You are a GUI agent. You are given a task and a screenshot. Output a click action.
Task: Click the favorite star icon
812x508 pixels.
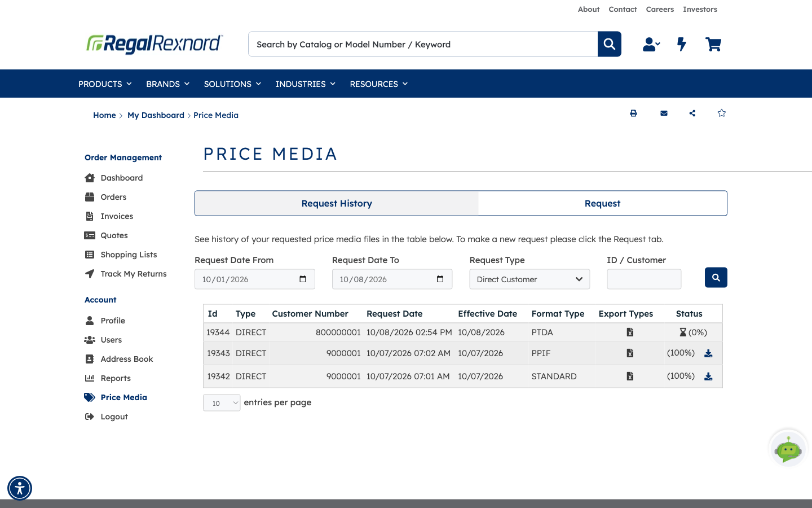pos(722,113)
